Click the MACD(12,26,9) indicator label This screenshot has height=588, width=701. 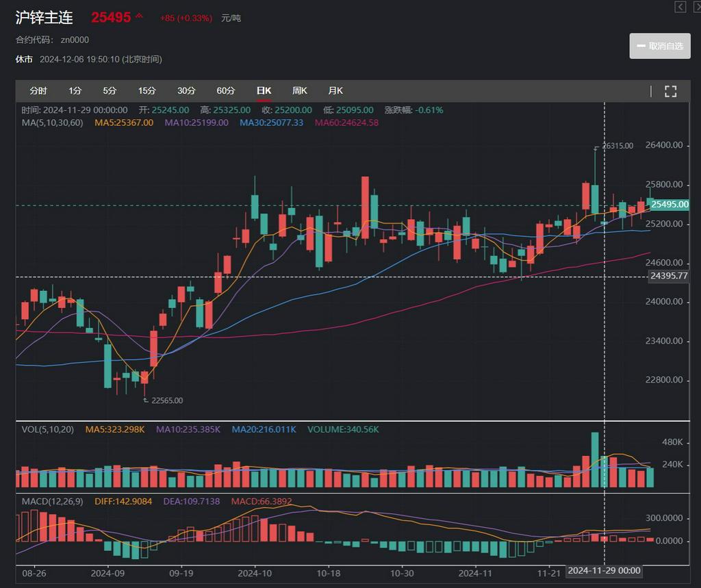click(x=53, y=502)
